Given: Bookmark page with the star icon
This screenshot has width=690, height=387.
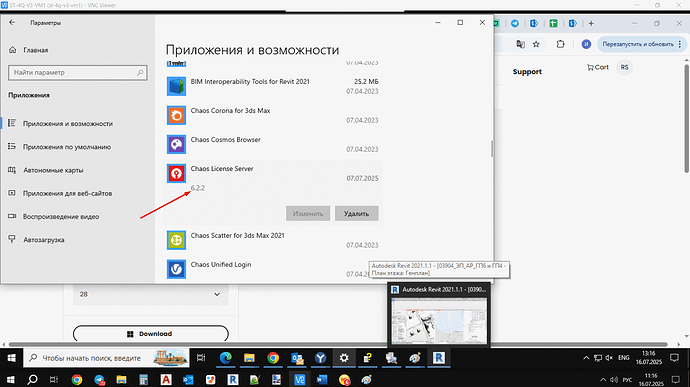Looking at the screenshot, I should click(x=536, y=44).
